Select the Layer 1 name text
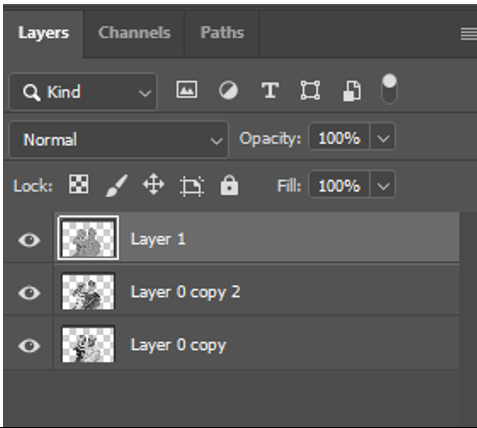The width and height of the screenshot is (477, 428). point(158,239)
